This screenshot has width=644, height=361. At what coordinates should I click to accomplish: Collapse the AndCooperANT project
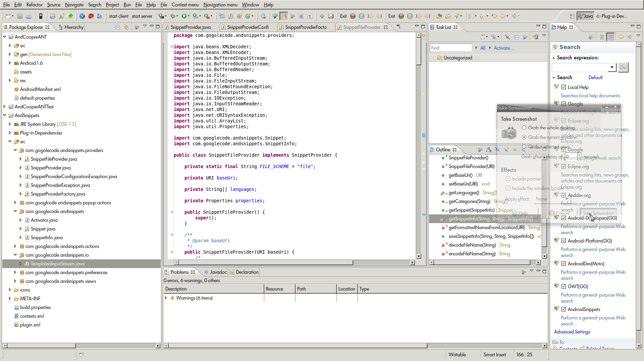(5, 37)
